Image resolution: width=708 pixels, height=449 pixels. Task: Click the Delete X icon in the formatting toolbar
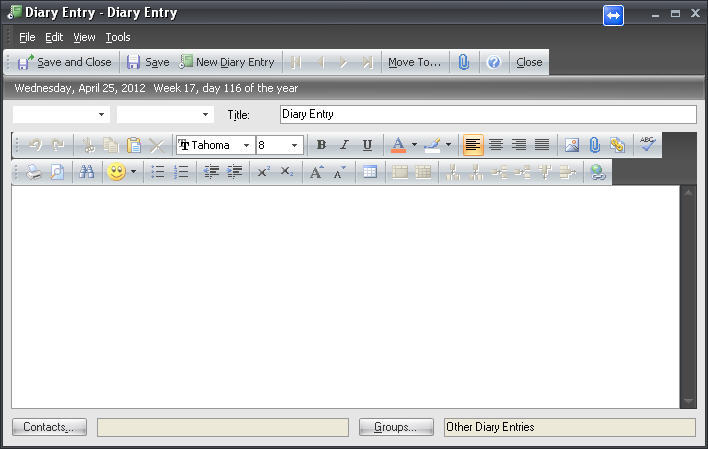point(157,145)
